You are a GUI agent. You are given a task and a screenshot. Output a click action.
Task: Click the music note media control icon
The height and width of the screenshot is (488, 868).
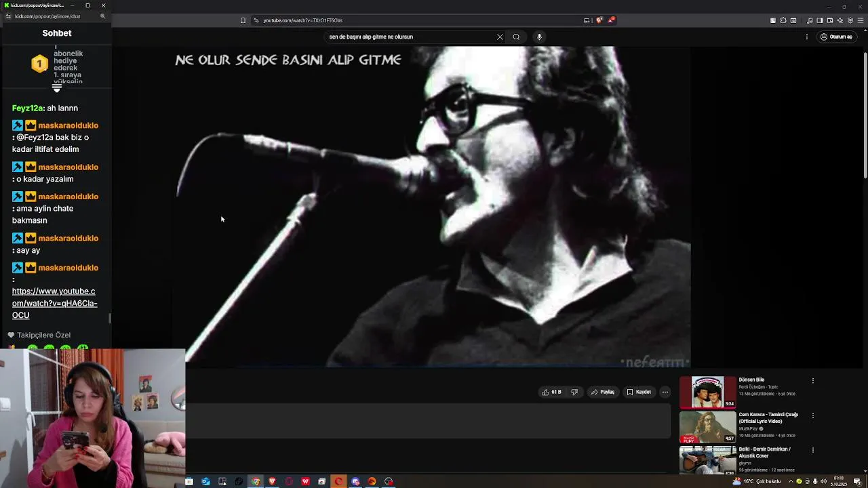808,20
